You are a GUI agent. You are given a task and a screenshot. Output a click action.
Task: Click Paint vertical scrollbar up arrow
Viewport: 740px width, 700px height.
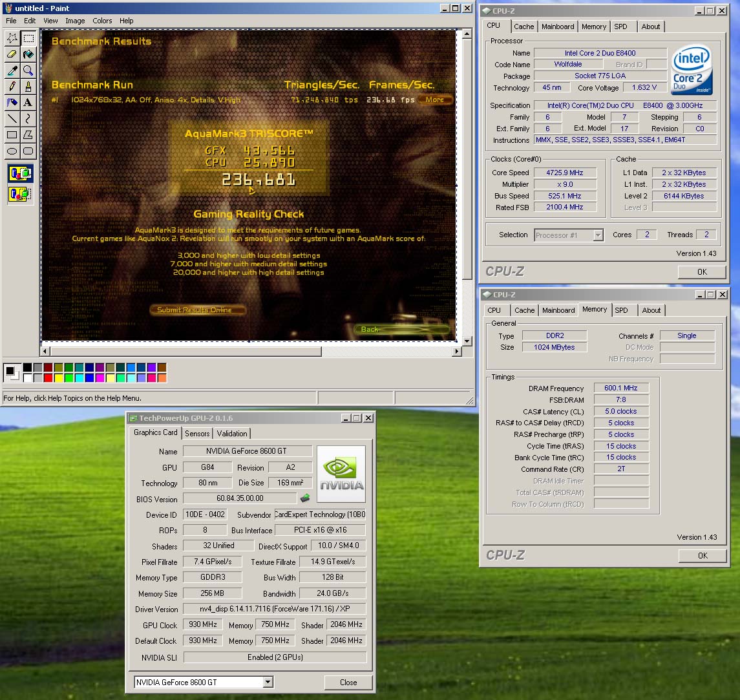tap(467, 34)
